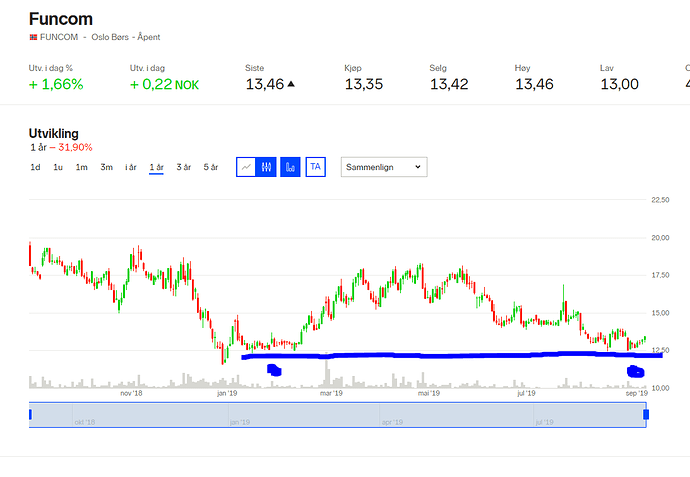Select the '1 år' time range
690x477 pixels.
pyautogui.click(x=156, y=168)
